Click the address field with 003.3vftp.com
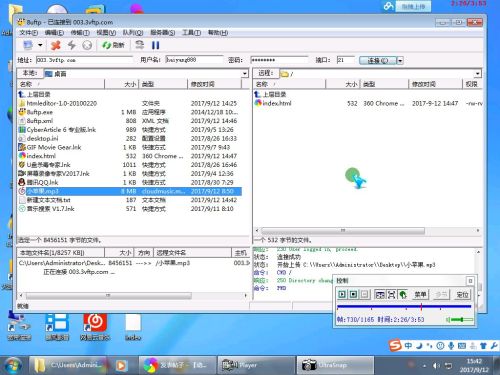Image resolution: width=500 pixels, height=375 pixels. (84, 60)
